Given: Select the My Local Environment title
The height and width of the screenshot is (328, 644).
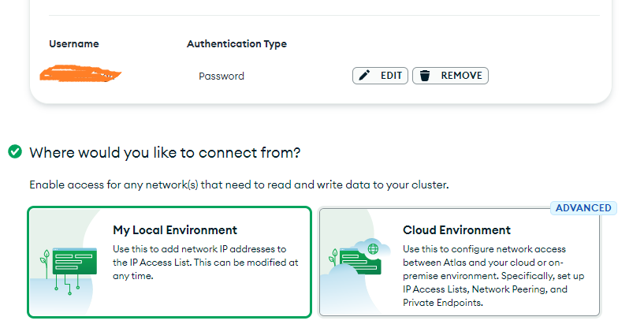Looking at the screenshot, I should click(175, 230).
